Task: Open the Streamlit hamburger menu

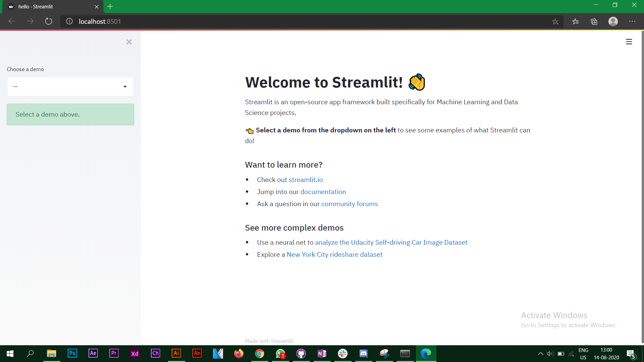Action: point(629,42)
